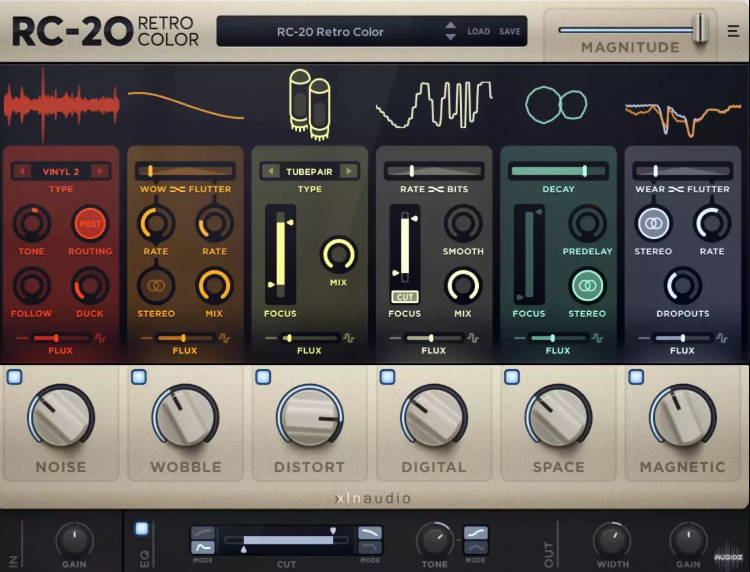Toggle the Digital focus CUT button
750x572 pixels.
point(405,297)
